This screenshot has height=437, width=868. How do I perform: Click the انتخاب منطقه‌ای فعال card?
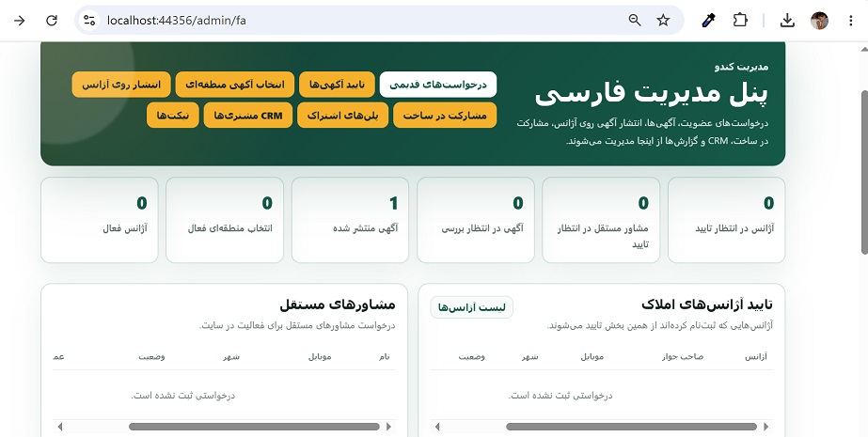(x=225, y=220)
